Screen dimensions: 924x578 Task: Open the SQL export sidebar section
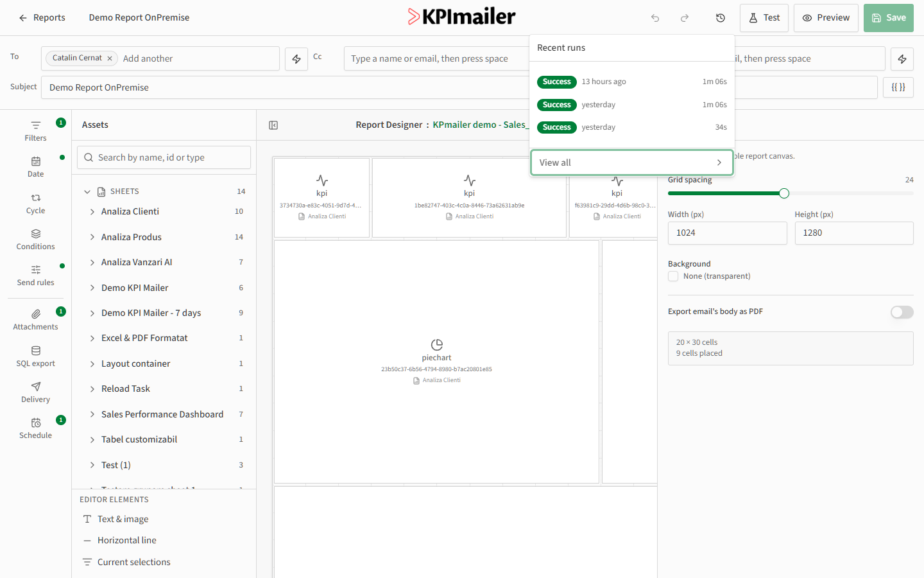coord(36,356)
